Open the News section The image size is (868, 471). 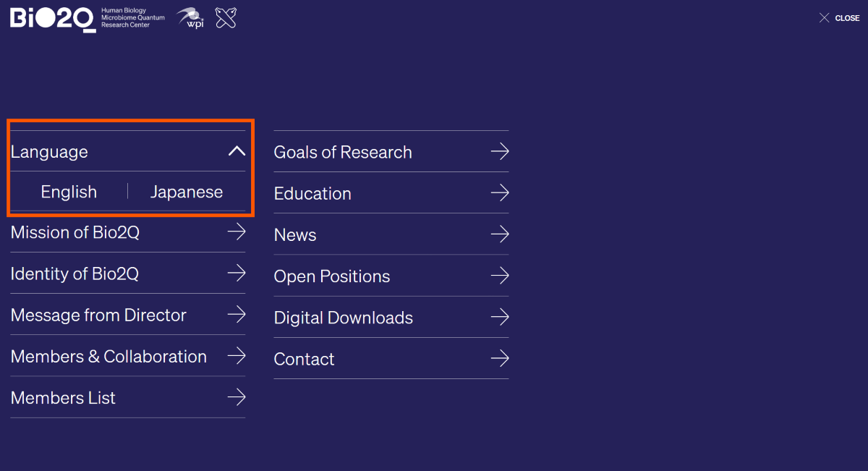pyautogui.click(x=295, y=235)
